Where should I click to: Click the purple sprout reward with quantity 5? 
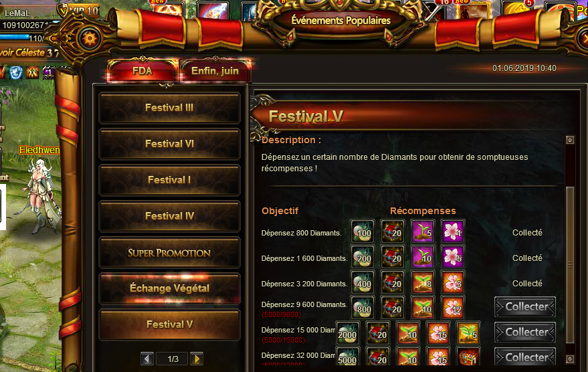(423, 231)
